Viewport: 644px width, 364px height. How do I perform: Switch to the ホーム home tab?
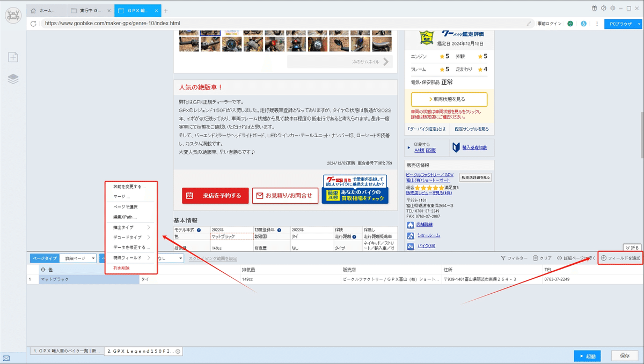click(47, 11)
